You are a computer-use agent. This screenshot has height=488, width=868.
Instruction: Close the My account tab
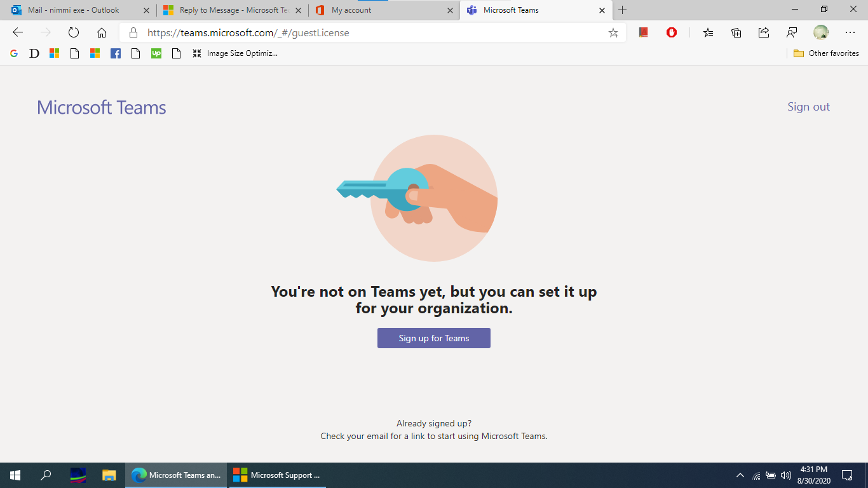pos(450,10)
